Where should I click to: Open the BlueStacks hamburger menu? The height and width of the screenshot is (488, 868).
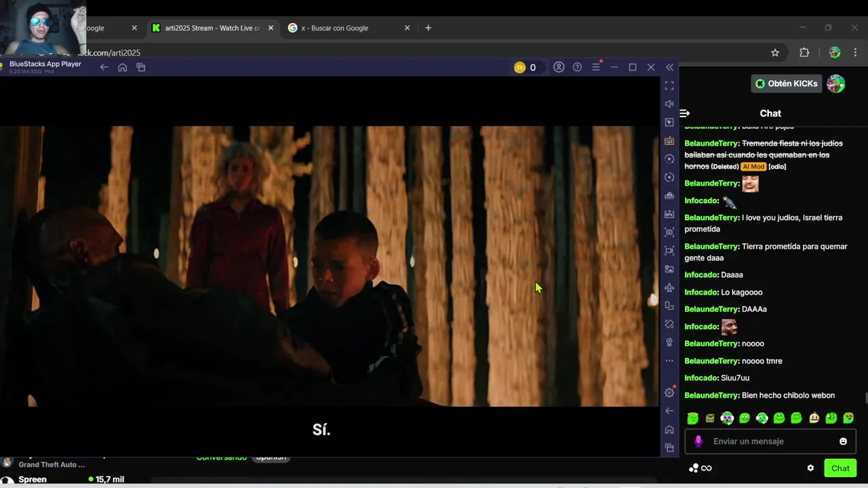pyautogui.click(x=596, y=67)
